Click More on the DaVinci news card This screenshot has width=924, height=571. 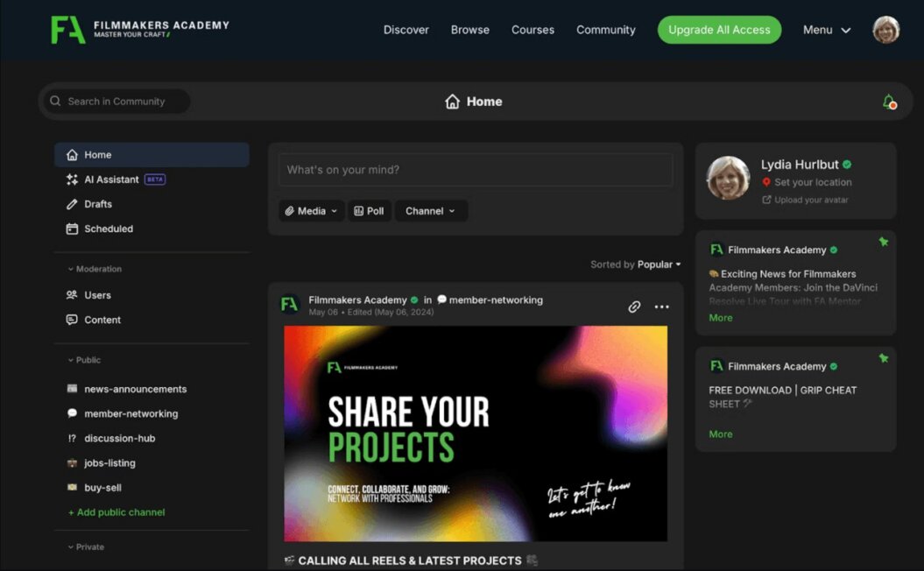coord(721,318)
